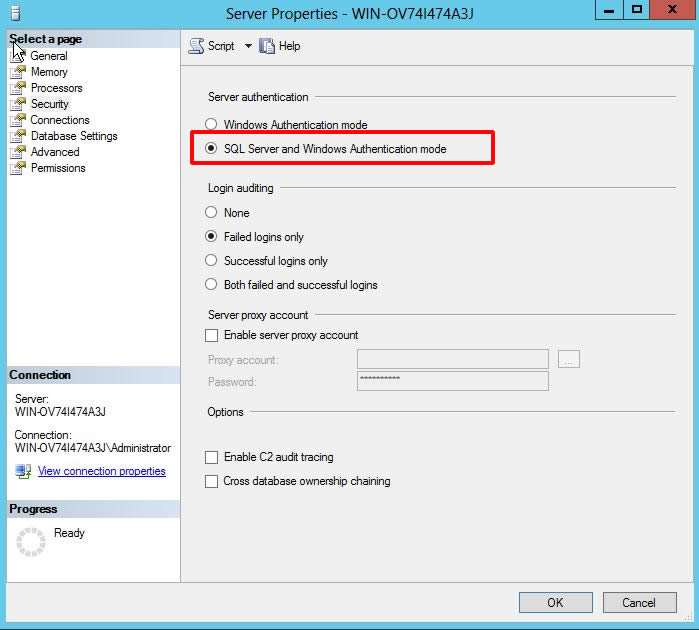The image size is (699, 630).
Task: Open View connection properties link
Action: 102,471
